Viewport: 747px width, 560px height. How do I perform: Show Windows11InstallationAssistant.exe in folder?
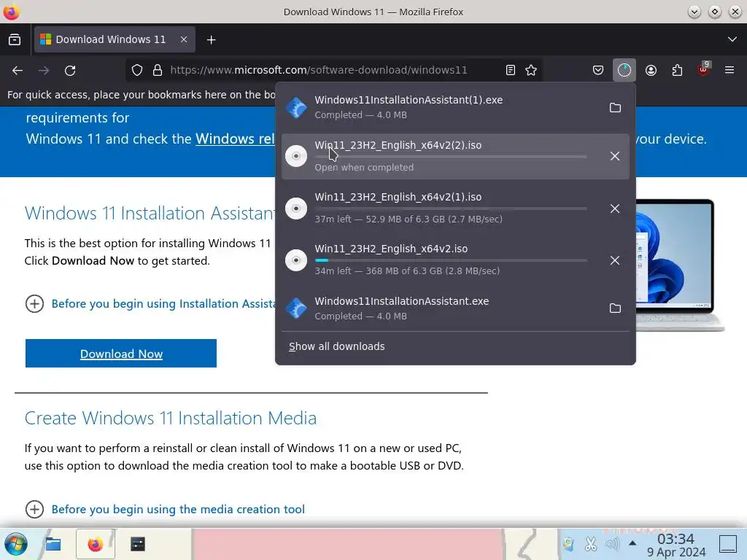tap(615, 308)
